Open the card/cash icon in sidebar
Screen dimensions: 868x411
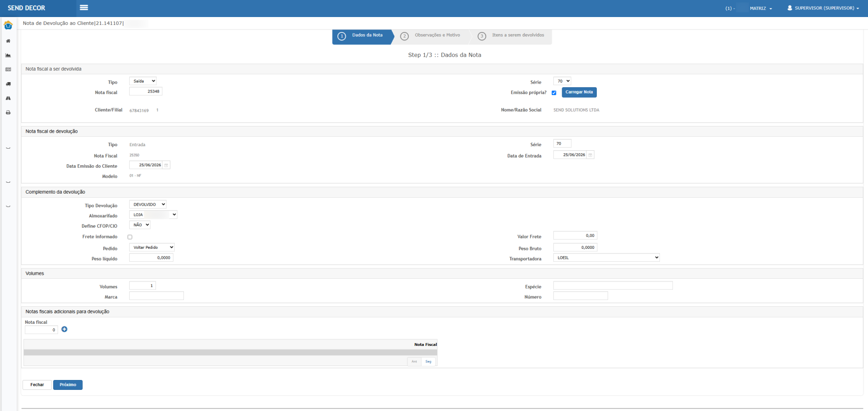pos(8,69)
